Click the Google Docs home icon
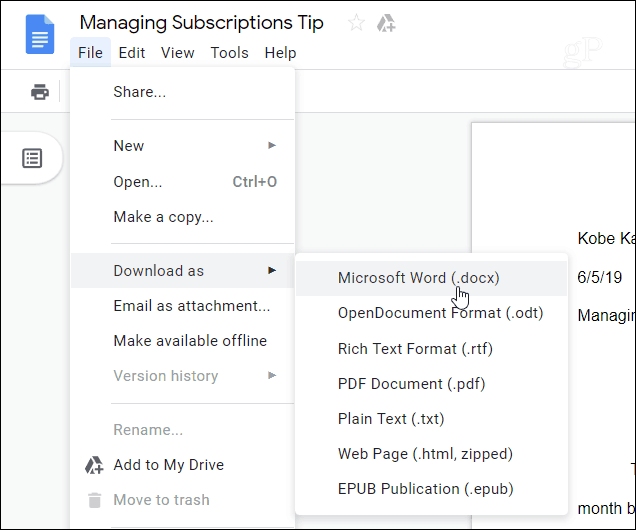 pyautogui.click(x=40, y=34)
